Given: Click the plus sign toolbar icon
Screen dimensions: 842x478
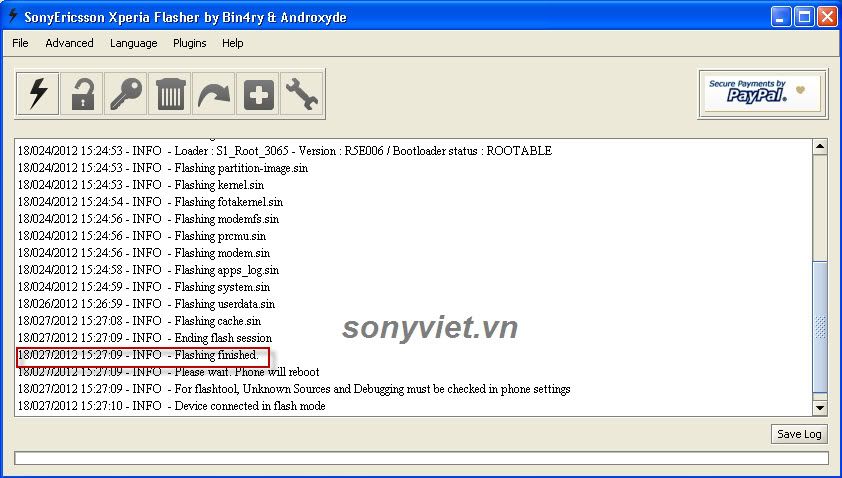Looking at the screenshot, I should (258, 94).
